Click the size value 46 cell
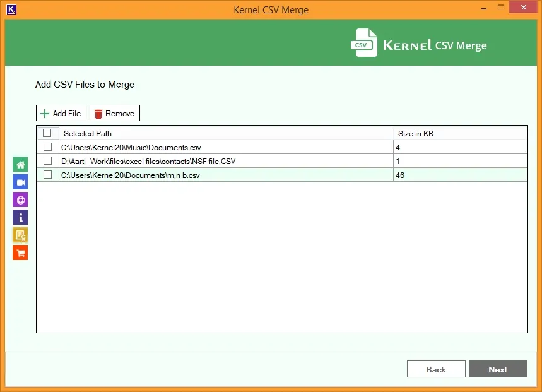The height and width of the screenshot is (392, 542). (x=461, y=175)
